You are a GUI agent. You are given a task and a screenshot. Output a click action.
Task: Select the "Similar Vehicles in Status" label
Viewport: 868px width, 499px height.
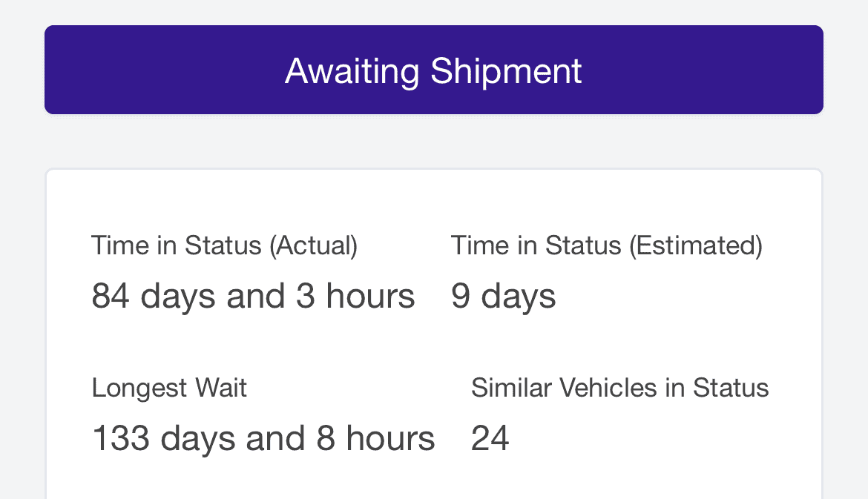click(619, 388)
